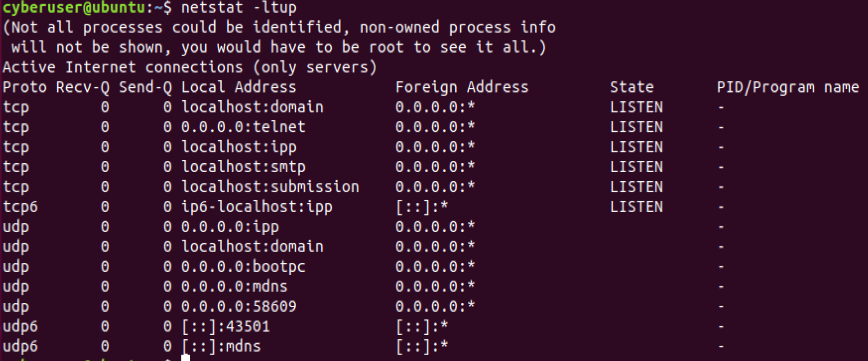Image resolution: width=868 pixels, height=361 pixels.
Task: Click the typed command "netstat -ltup"
Action: point(239,8)
